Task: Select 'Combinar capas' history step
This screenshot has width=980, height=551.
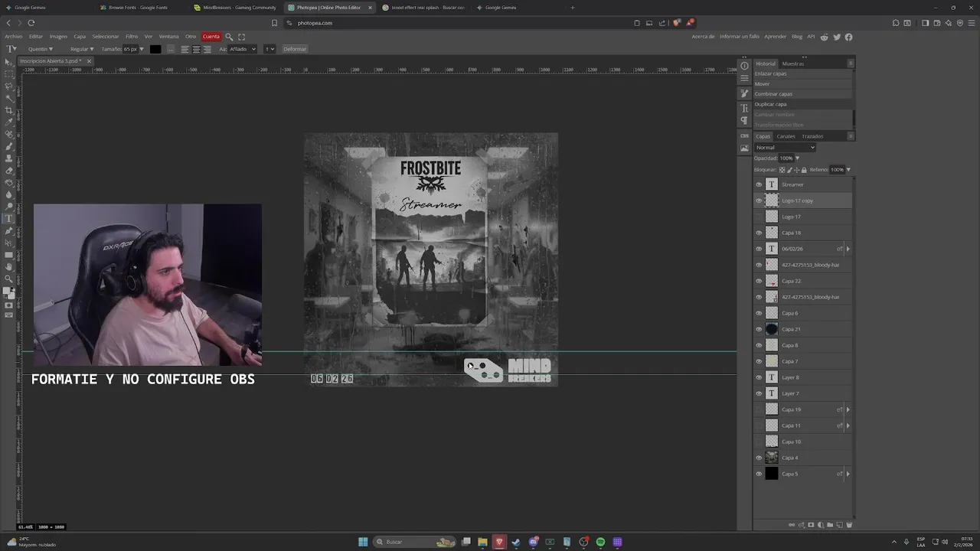Action: click(x=802, y=94)
